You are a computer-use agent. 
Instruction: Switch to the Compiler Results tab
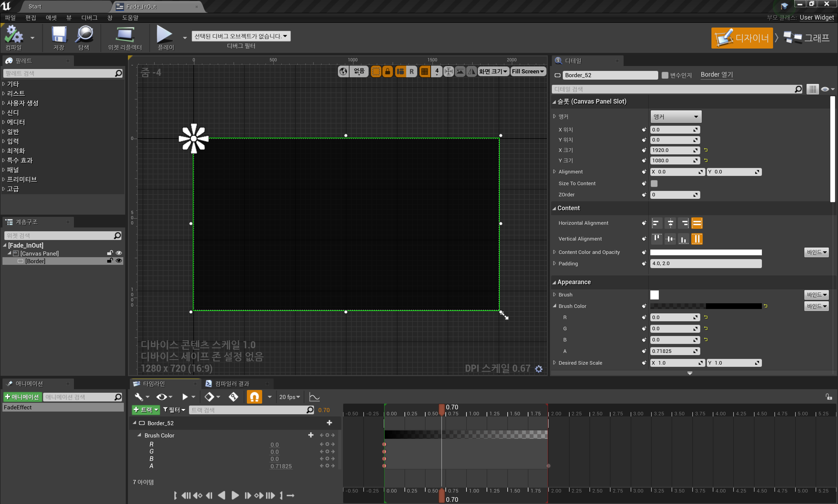coord(232,383)
